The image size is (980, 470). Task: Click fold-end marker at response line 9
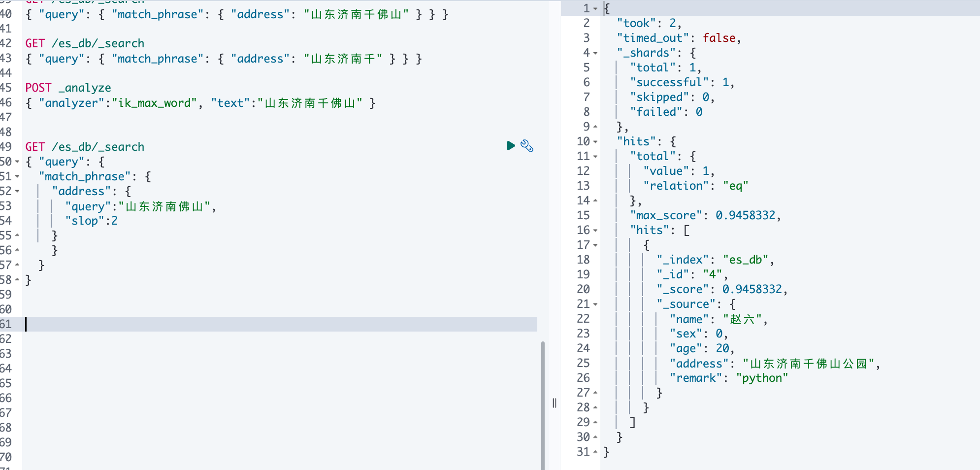(595, 127)
